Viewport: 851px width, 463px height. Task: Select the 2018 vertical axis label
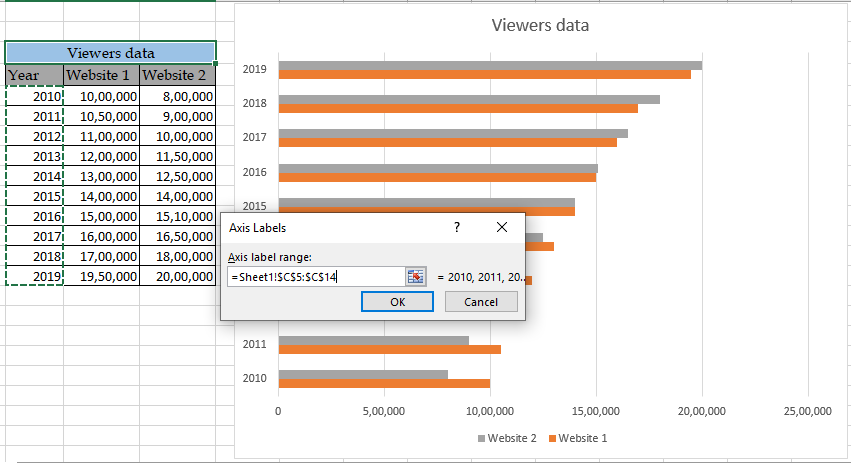(254, 103)
